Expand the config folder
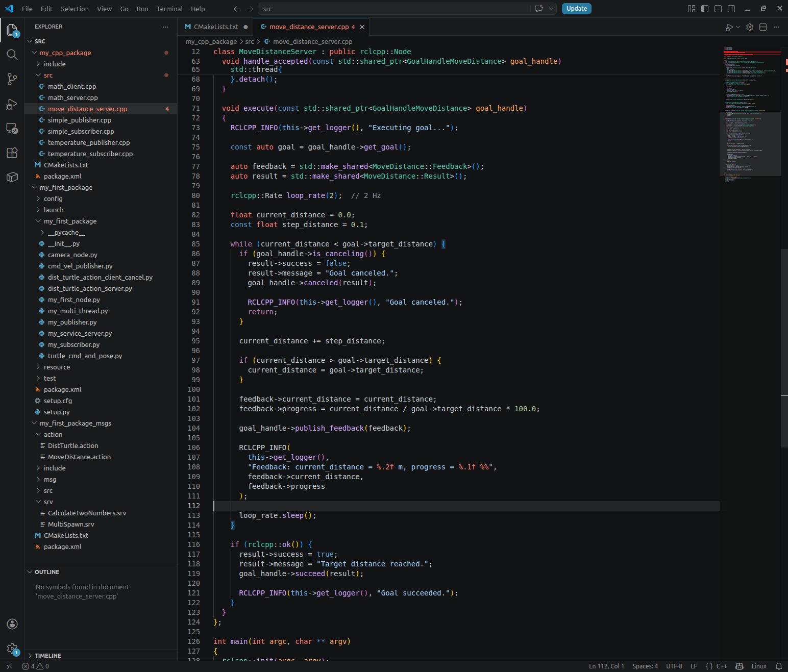The image size is (788, 672). 38,198
